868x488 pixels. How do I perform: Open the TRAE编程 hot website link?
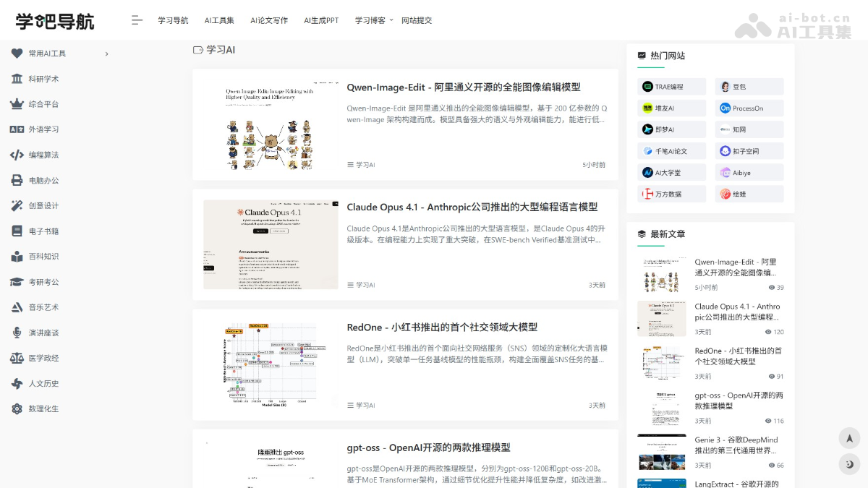671,86
